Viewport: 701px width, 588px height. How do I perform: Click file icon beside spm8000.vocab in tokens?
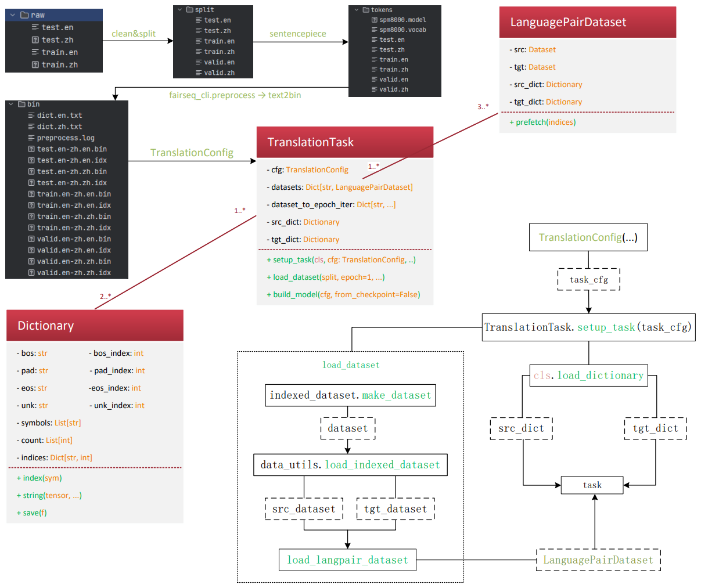coord(375,30)
